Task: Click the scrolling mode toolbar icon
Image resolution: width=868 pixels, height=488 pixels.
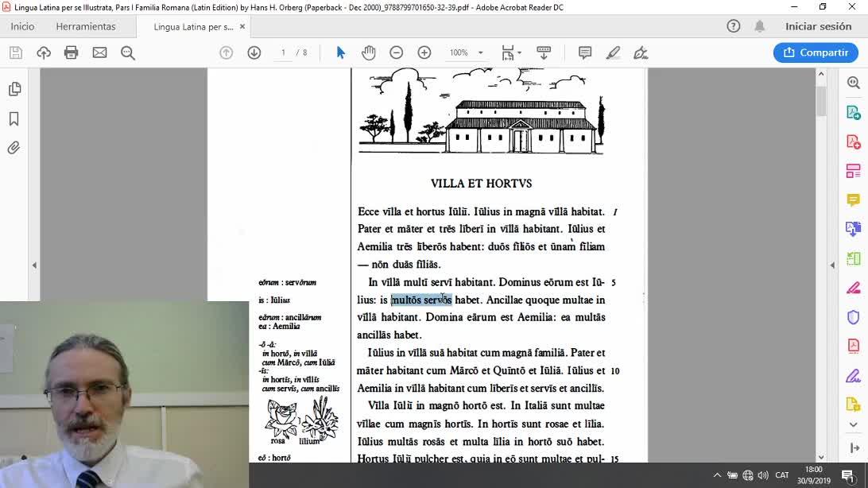Action: point(544,52)
